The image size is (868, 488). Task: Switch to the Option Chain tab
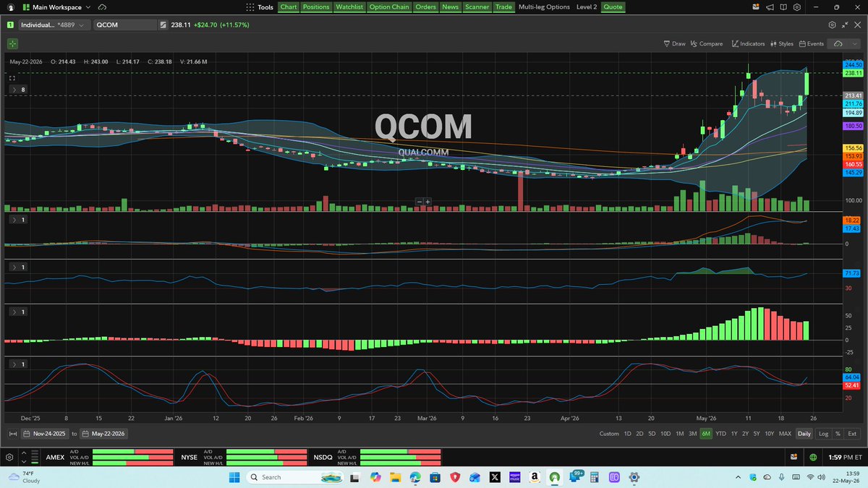tap(389, 7)
